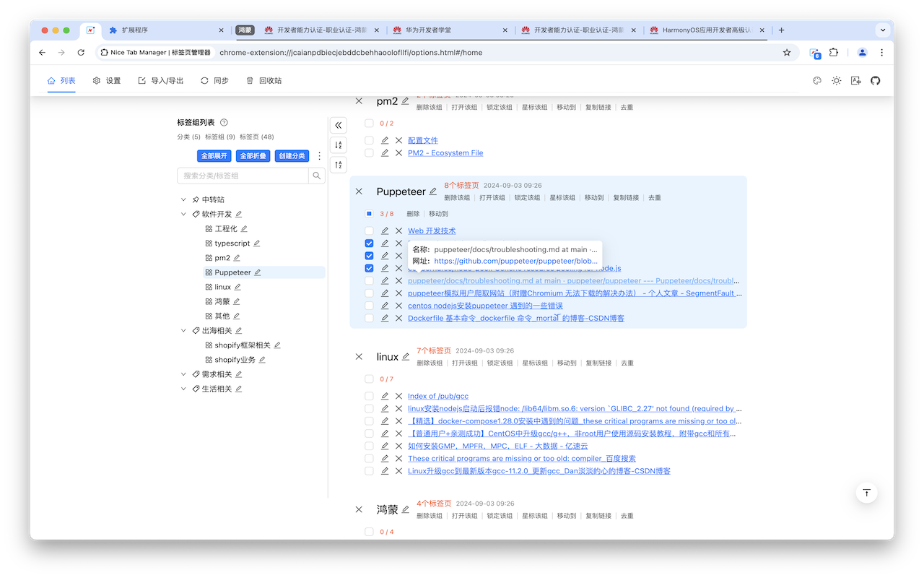
Task: Open the Linux升级gcc到最新版本 link
Action: pyautogui.click(x=539, y=471)
